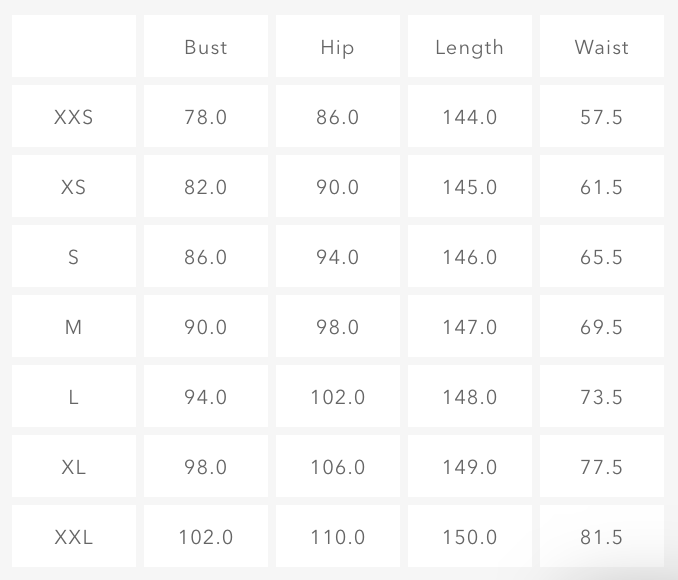Select the S size row label
The image size is (678, 580).
pos(74,257)
